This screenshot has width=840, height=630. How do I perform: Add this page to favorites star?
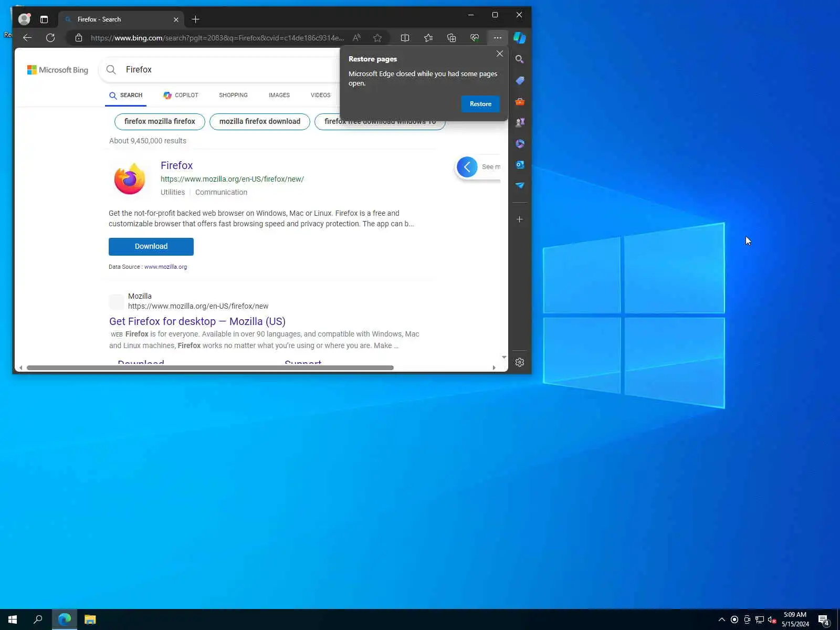coord(377,38)
